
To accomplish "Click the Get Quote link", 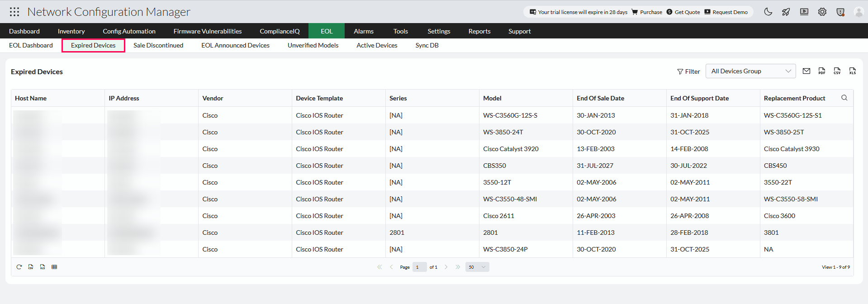I will pos(683,12).
